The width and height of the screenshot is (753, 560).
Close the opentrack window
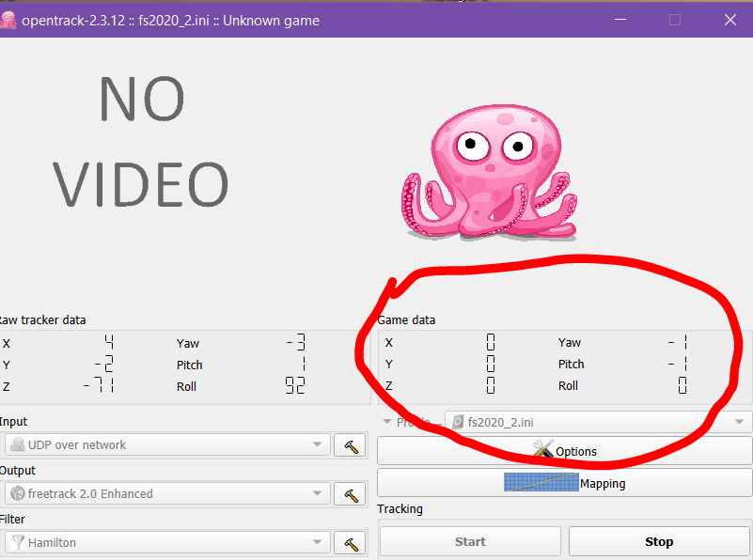(729, 20)
